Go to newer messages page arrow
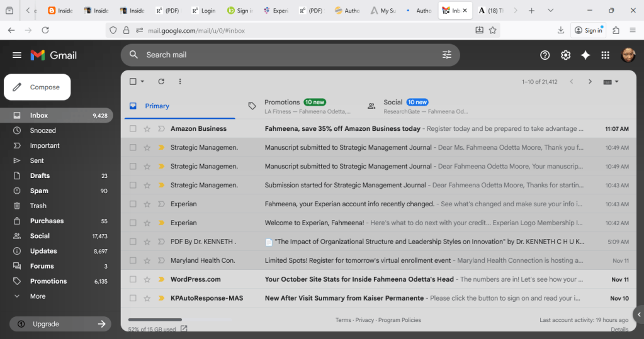This screenshot has width=644, height=339. click(572, 81)
